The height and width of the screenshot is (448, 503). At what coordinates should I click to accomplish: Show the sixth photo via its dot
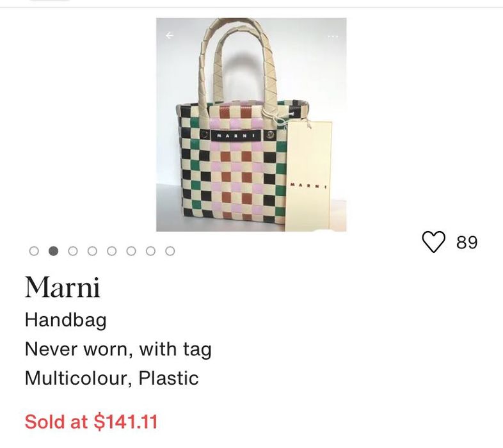[131, 252]
